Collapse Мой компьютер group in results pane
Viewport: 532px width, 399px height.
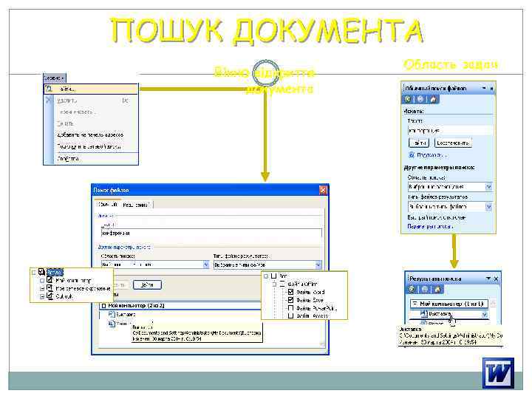415,304
